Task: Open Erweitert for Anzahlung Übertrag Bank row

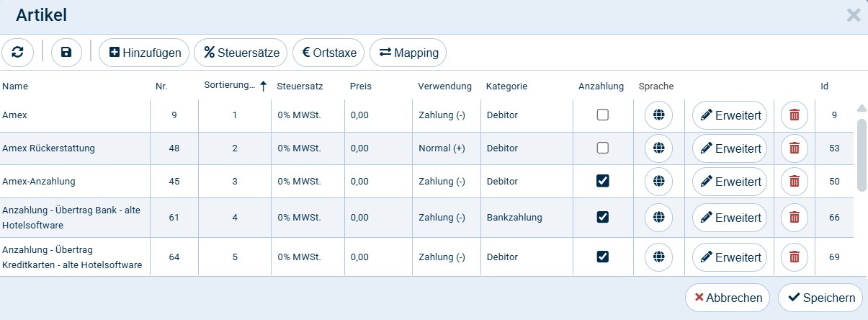Action: click(730, 218)
